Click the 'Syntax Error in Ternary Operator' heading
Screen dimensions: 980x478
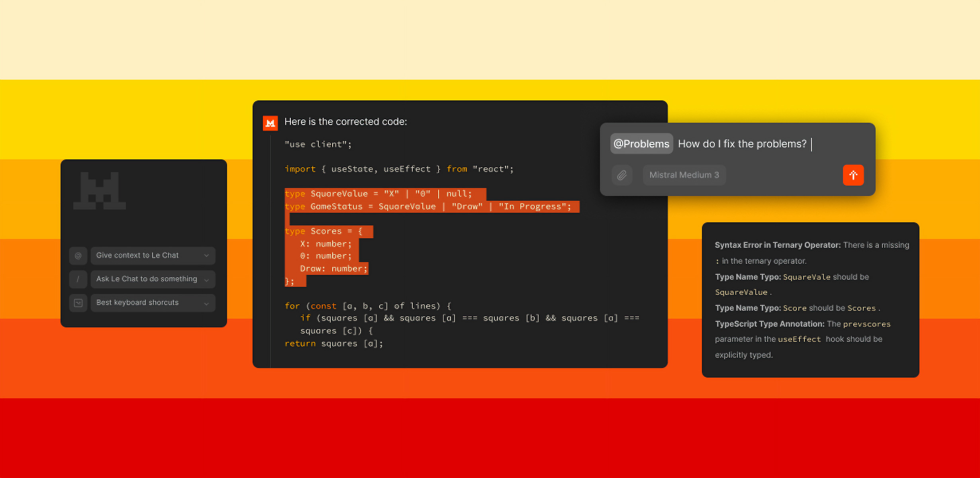pyautogui.click(x=777, y=245)
